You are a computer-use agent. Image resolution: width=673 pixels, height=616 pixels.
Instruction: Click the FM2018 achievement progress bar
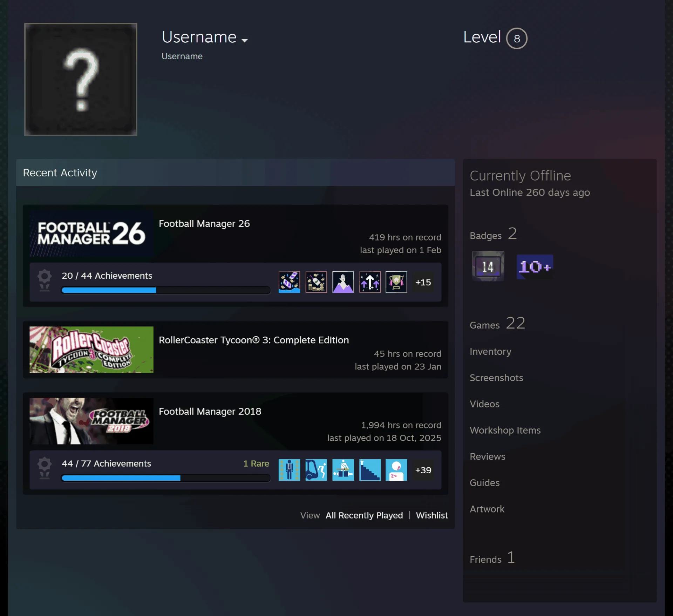pos(166,478)
